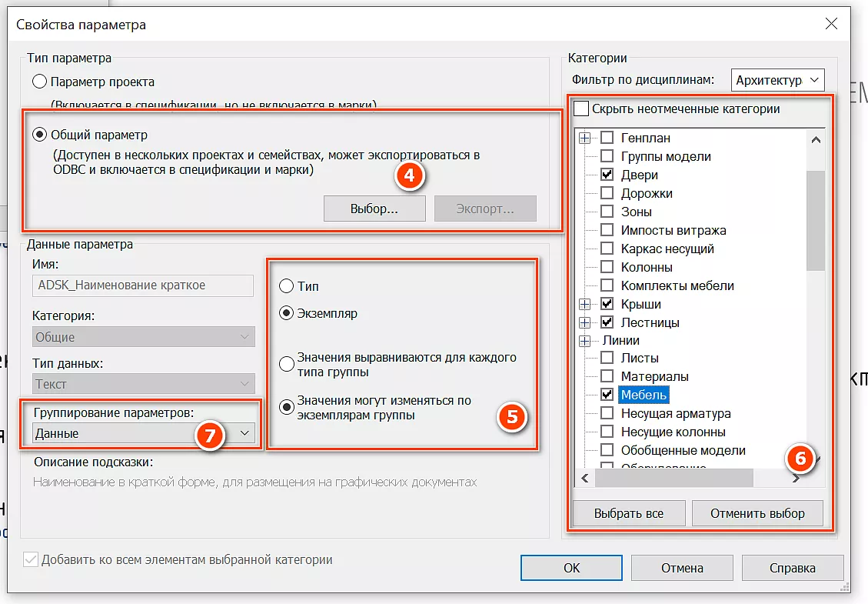Open help with 'Справка' button
The image size is (868, 604).
[792, 568]
